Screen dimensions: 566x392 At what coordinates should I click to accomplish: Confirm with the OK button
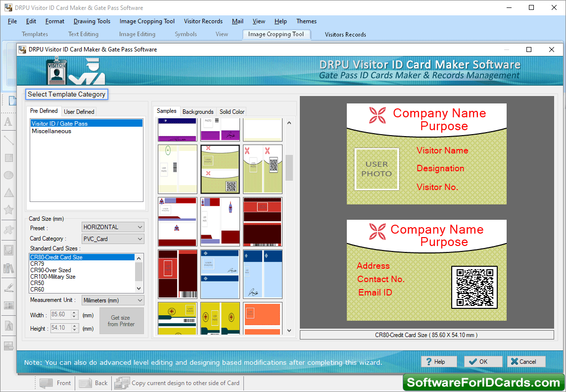tap(483, 362)
